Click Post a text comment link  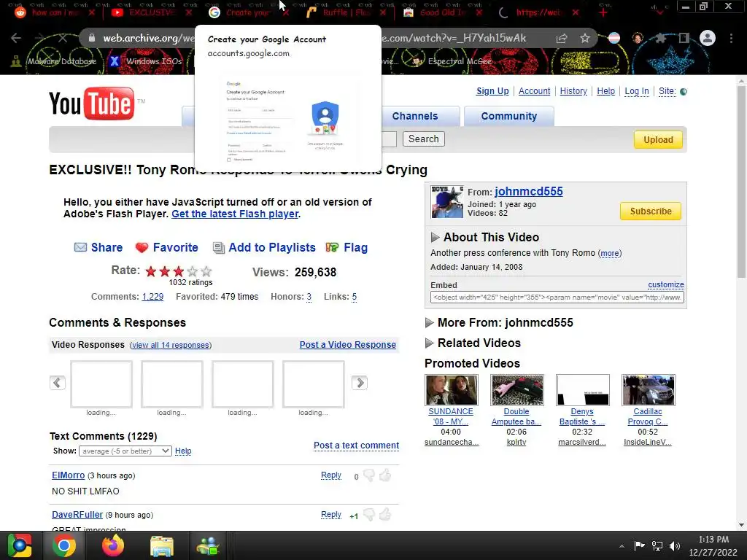[356, 446]
